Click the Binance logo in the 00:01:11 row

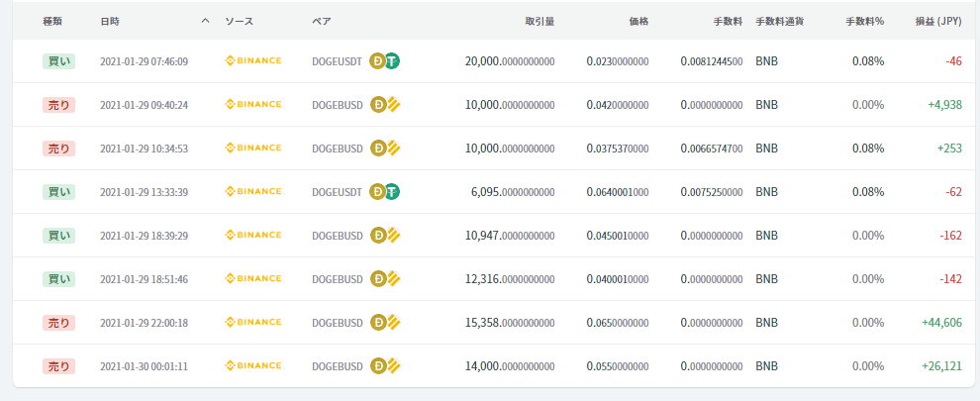pyautogui.click(x=253, y=366)
